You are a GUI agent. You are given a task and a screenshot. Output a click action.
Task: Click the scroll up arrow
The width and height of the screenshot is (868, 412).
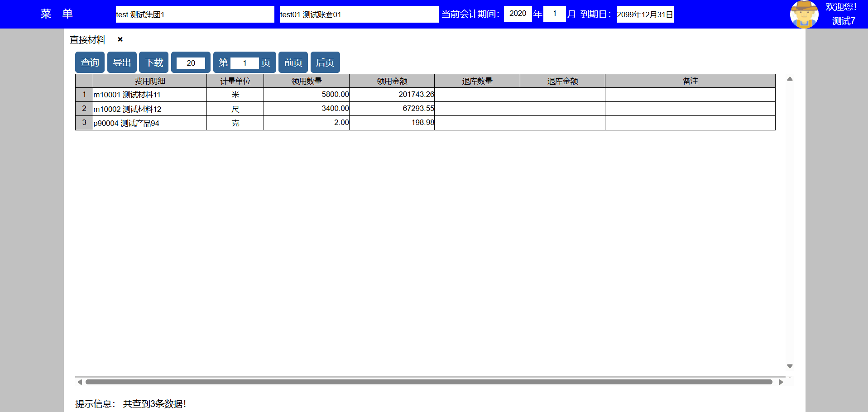(x=790, y=79)
